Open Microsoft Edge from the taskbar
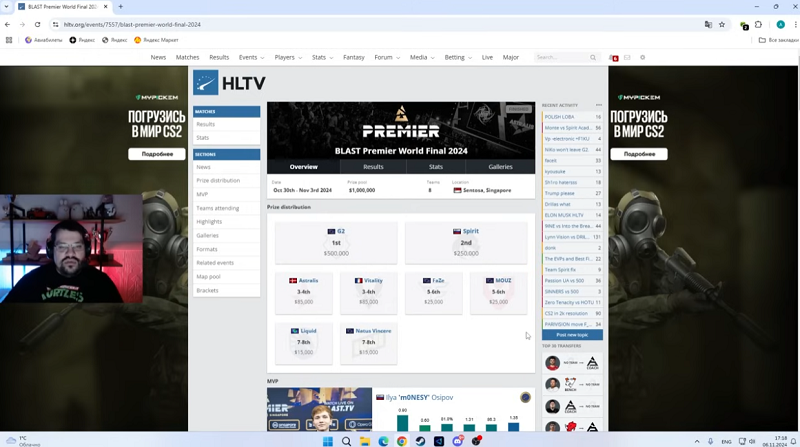The width and height of the screenshot is (800, 447). tap(383, 441)
